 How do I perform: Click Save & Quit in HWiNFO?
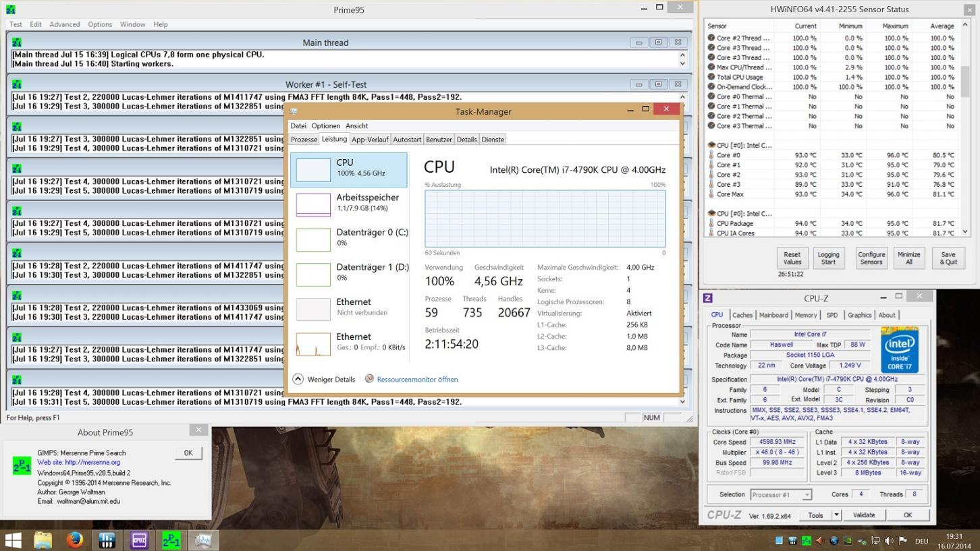pos(948,258)
